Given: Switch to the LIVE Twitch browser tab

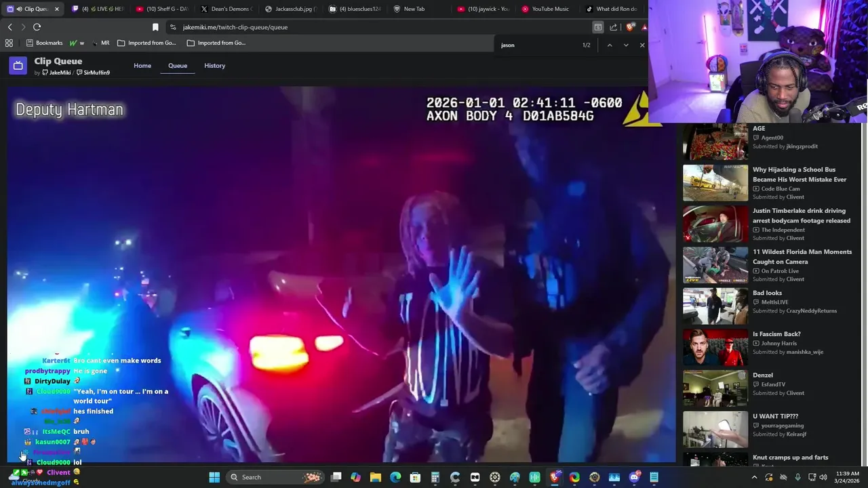Looking at the screenshot, I should point(98,9).
